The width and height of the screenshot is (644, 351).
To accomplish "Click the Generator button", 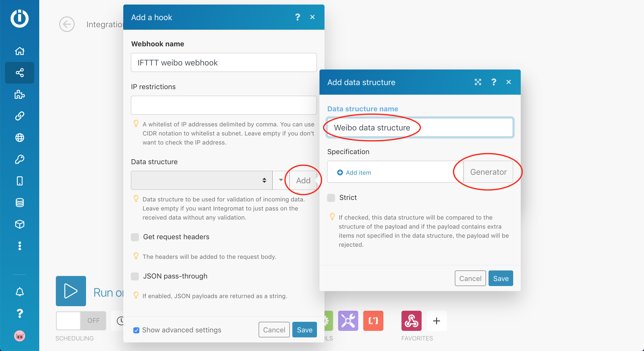I will [488, 172].
